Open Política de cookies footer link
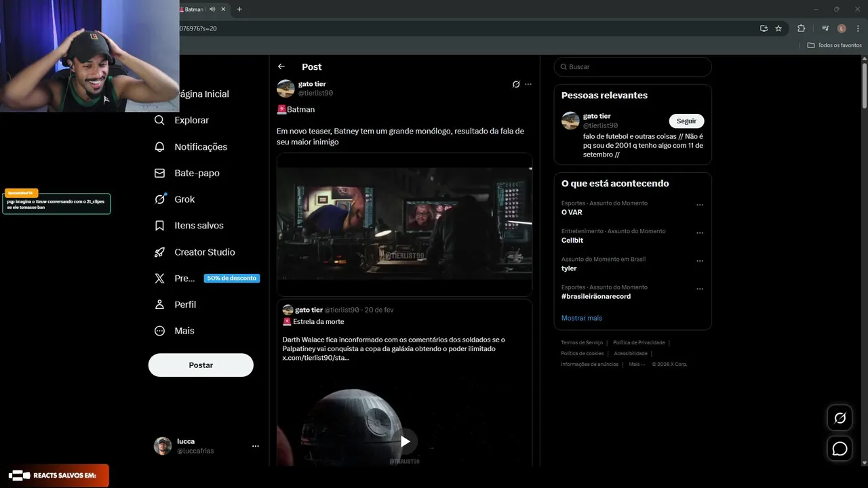This screenshot has height=488, width=868. pyautogui.click(x=582, y=354)
